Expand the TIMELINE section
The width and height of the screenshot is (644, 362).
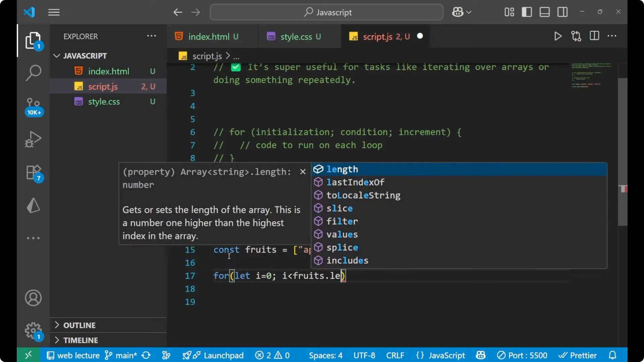click(81, 340)
